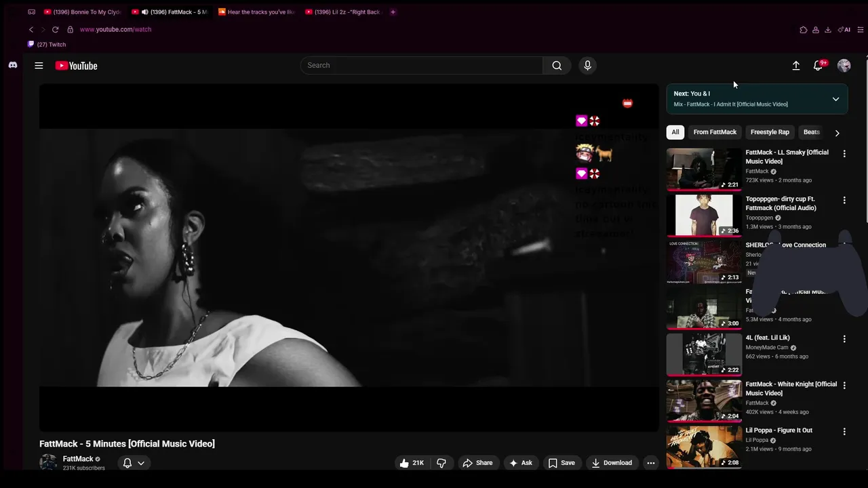This screenshot has width=868, height=488.
Task: Expand notification options chevron beside bell
Action: tap(141, 463)
